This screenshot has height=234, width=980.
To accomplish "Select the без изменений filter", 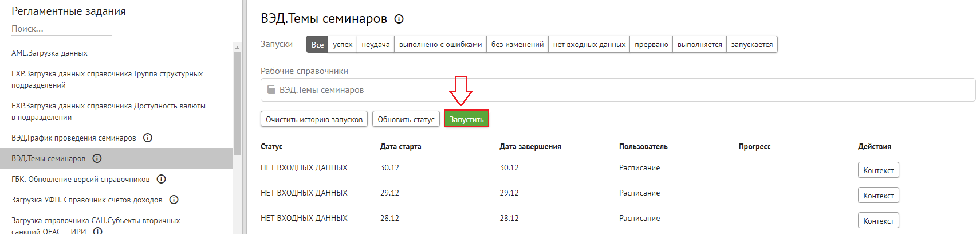I will point(517,44).
